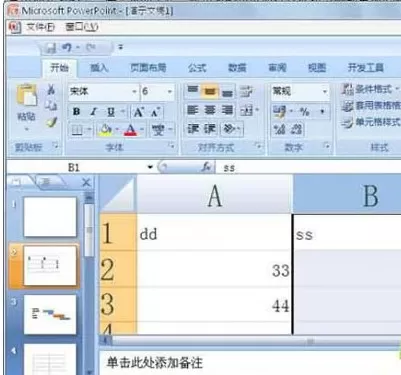This screenshot has width=401, height=375.
Task: Open the Customize Quick Access Toolbar dropdown
Action: (x=121, y=48)
